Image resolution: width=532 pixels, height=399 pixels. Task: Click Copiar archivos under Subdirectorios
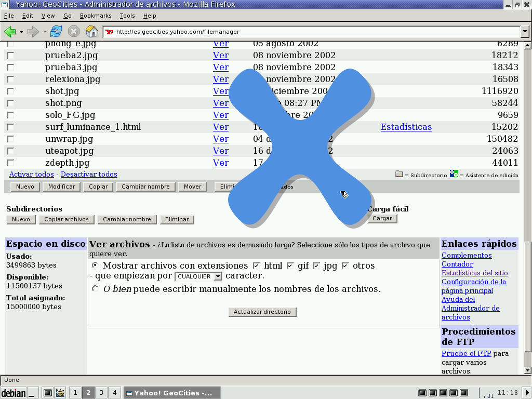point(66,220)
